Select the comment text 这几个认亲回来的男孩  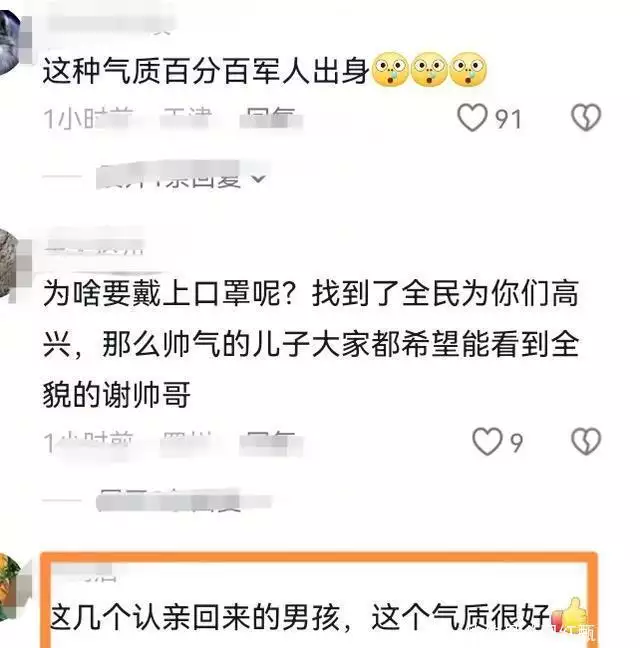tap(195, 618)
